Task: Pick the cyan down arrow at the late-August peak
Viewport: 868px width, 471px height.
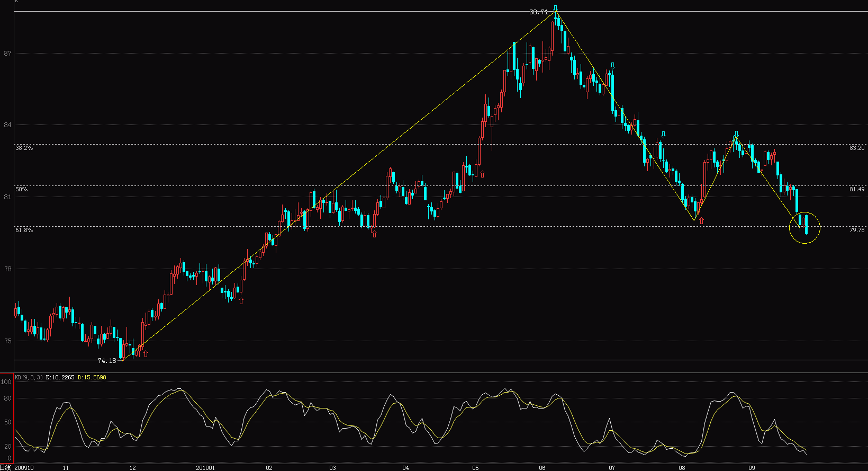Action: tap(736, 134)
